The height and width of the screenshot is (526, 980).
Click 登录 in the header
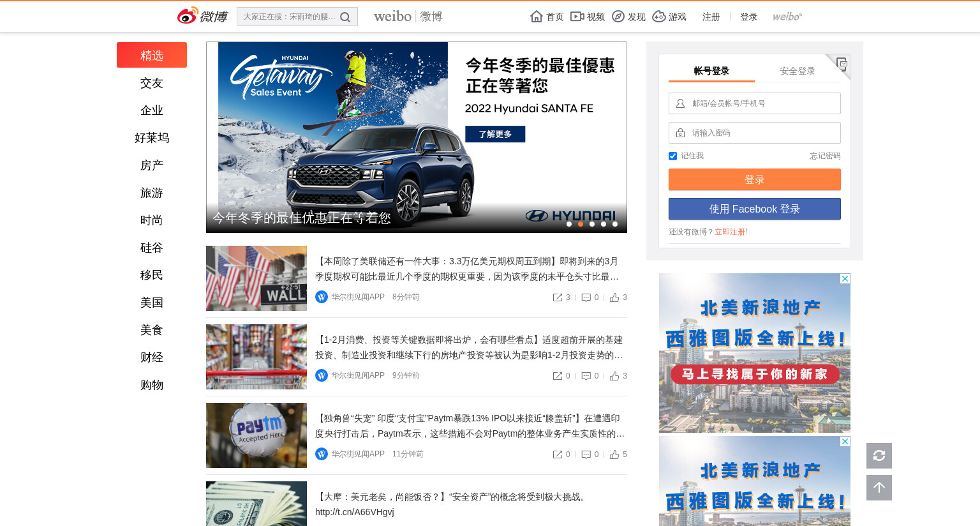(748, 17)
